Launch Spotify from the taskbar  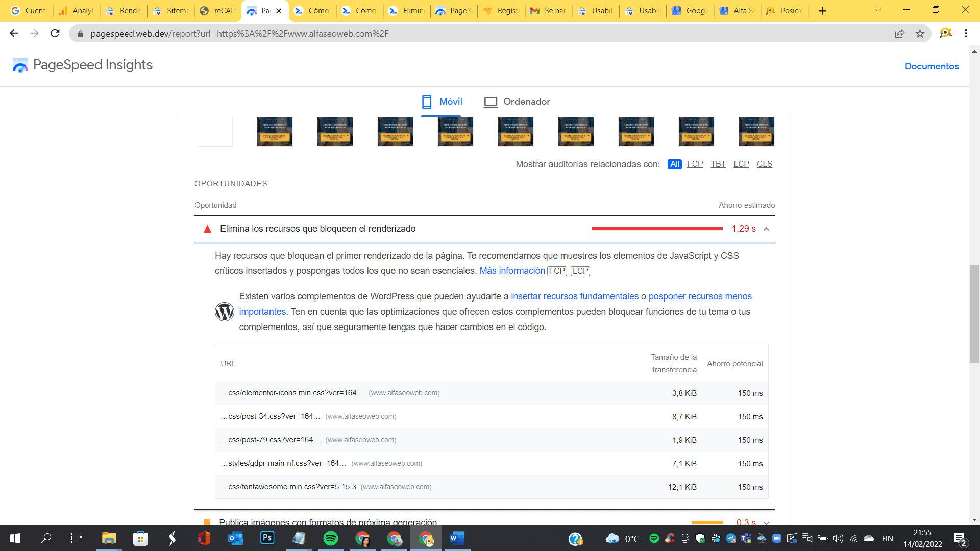(x=330, y=538)
